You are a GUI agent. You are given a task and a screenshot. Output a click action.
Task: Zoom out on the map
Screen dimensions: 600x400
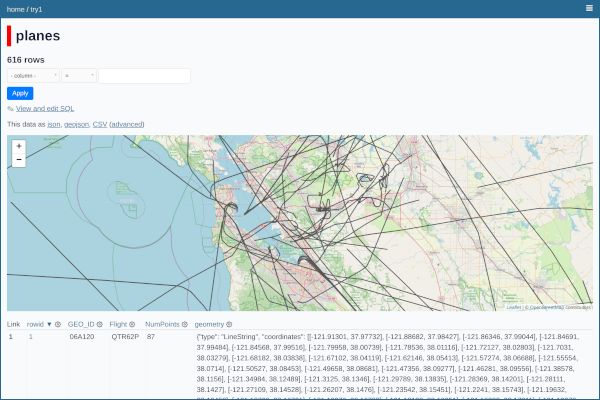pyautogui.click(x=19, y=159)
